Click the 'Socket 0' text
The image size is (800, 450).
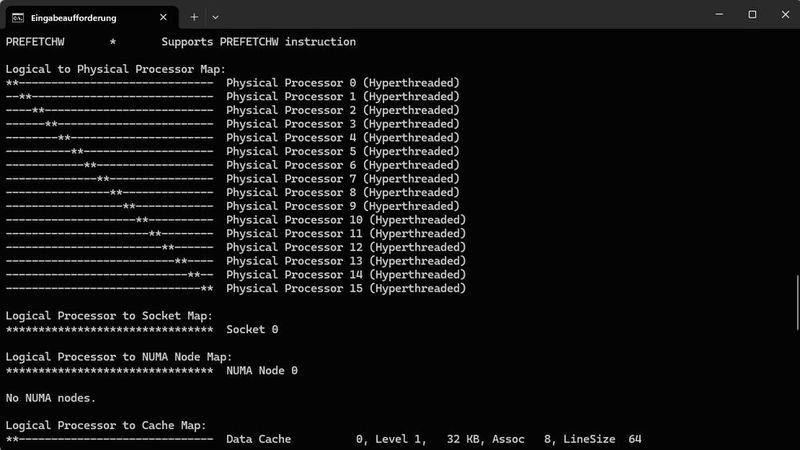coord(252,329)
